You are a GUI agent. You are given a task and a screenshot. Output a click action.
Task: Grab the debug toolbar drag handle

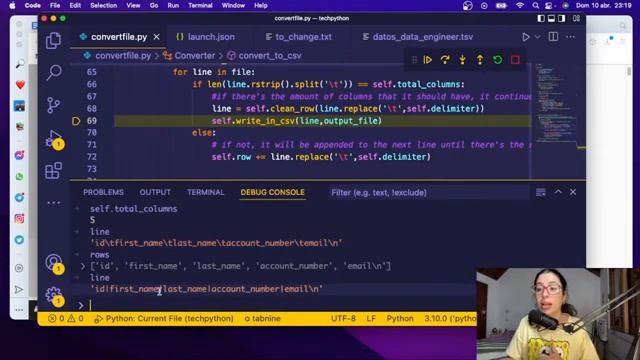tap(414, 60)
